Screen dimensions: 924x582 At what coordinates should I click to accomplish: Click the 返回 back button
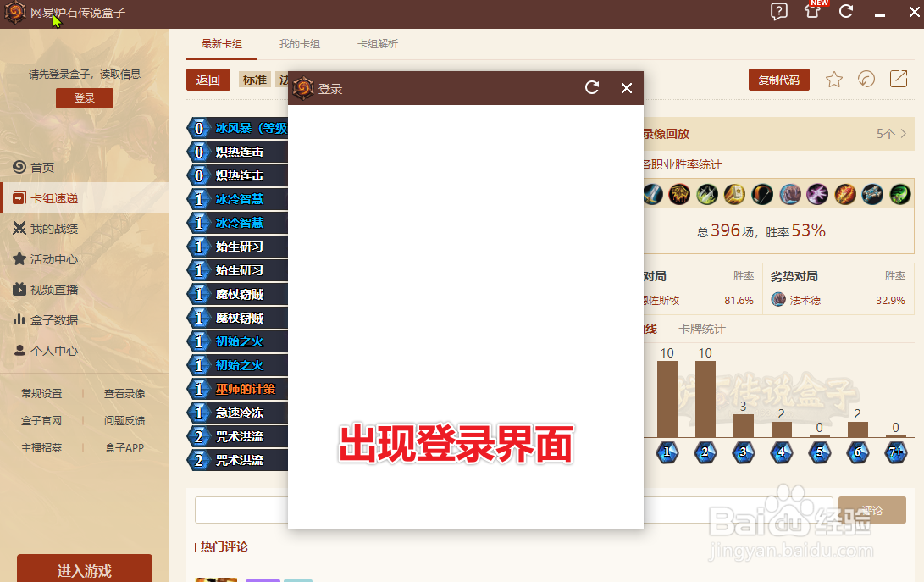pos(208,80)
